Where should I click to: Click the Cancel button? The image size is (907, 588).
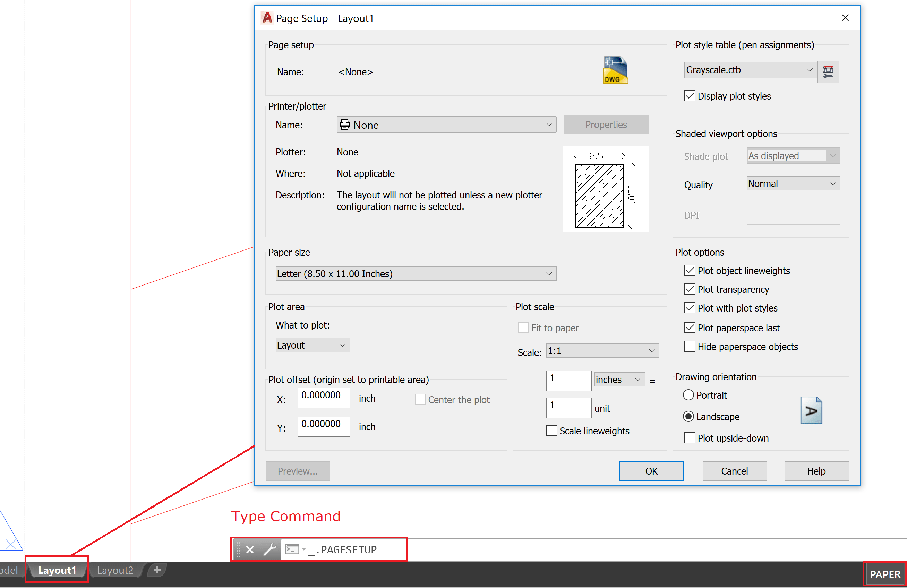coord(734,471)
